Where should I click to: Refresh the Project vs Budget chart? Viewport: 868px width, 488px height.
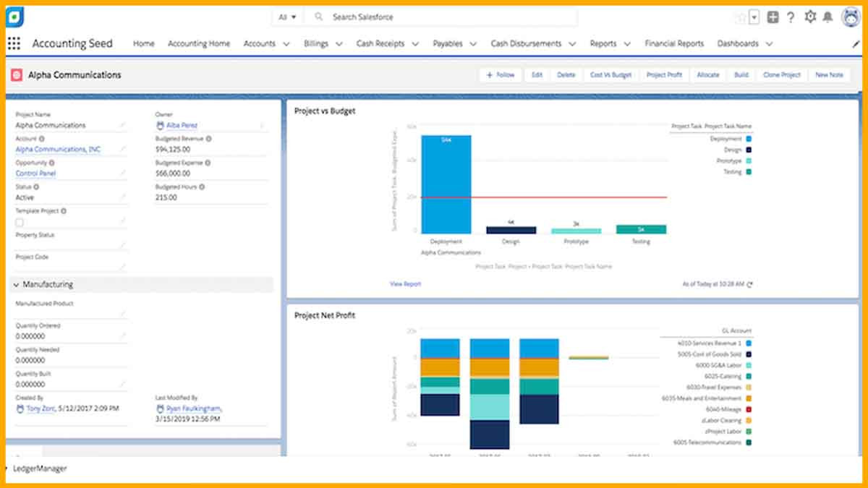click(x=749, y=285)
